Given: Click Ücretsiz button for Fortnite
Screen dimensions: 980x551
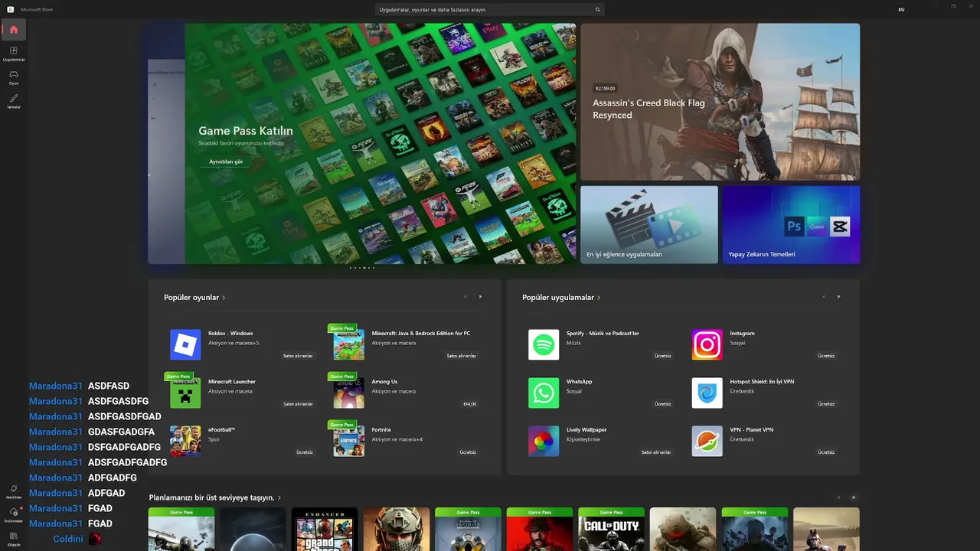Looking at the screenshot, I should tap(468, 452).
